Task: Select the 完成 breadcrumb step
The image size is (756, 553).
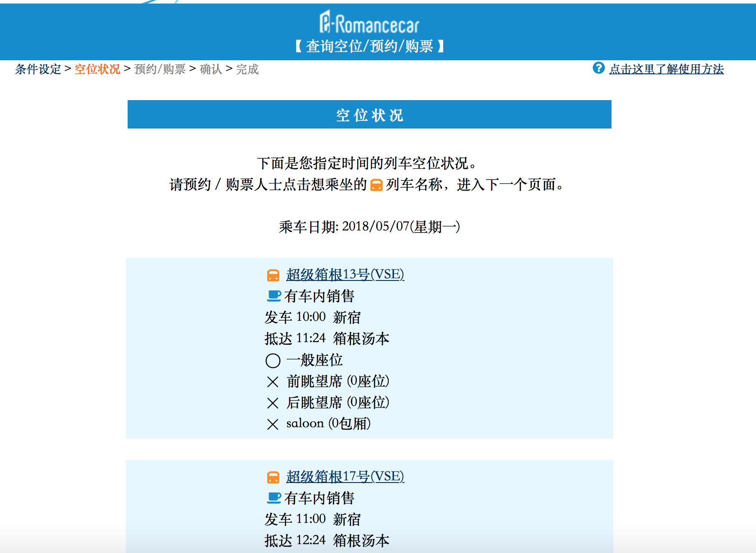Action: tap(247, 69)
